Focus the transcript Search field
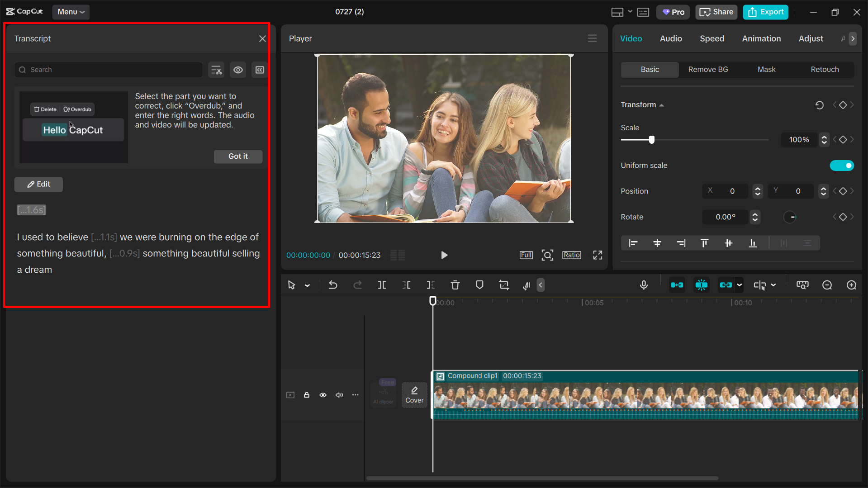 tap(109, 70)
